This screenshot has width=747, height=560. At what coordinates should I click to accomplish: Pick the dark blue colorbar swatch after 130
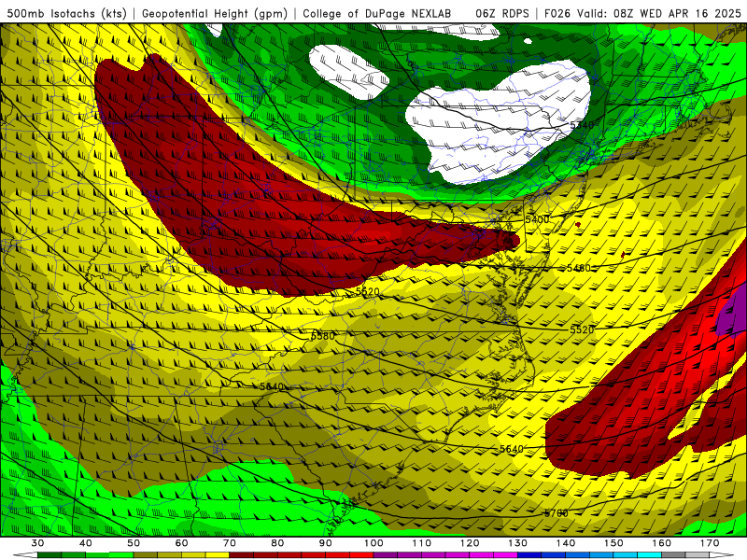point(529,555)
